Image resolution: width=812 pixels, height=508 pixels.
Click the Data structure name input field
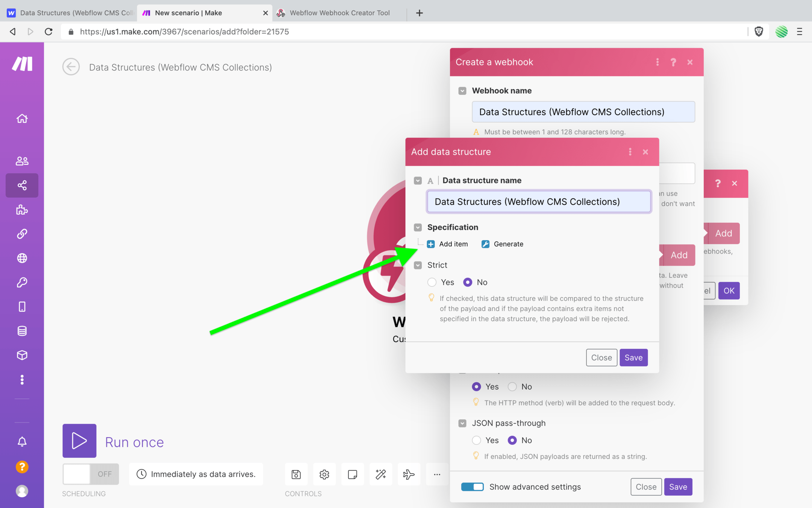pyautogui.click(x=539, y=202)
